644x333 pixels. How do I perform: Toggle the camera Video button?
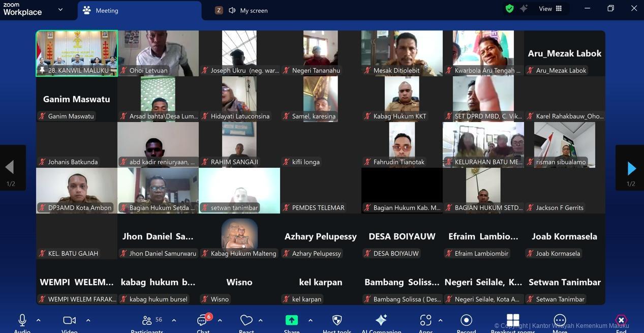69,320
